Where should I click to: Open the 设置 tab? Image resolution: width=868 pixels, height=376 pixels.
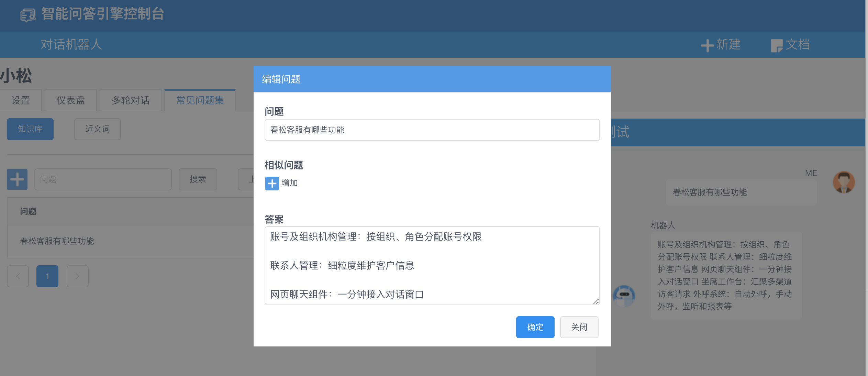click(x=21, y=100)
